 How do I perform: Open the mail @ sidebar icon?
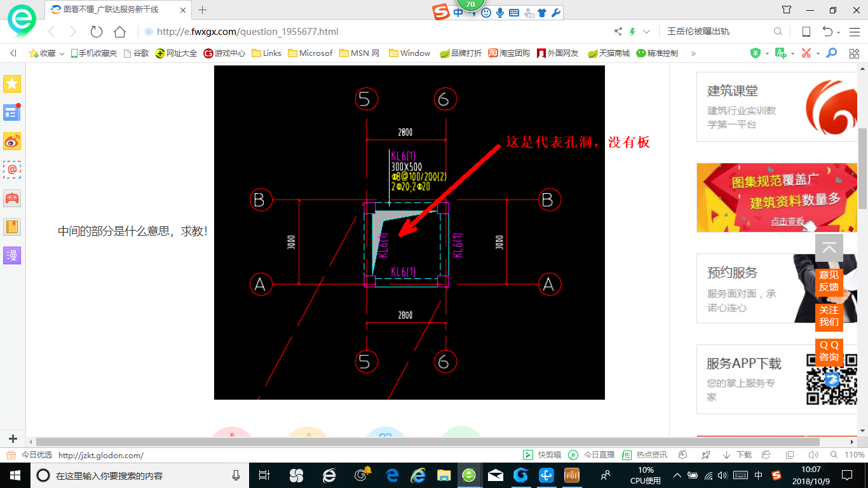click(12, 170)
